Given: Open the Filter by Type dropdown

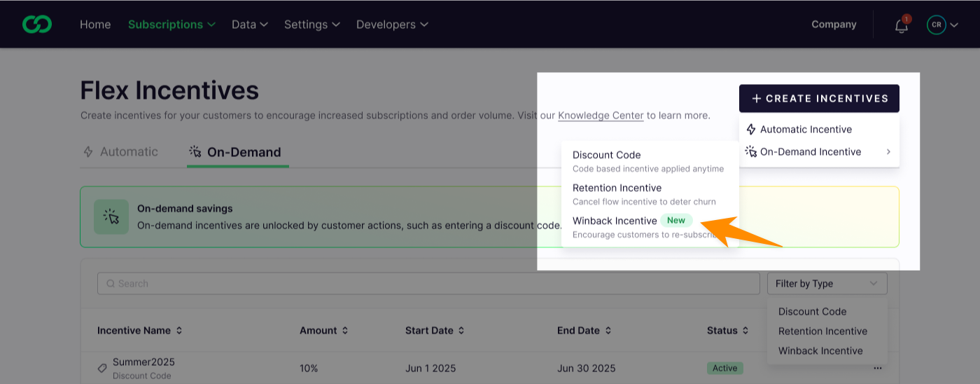Looking at the screenshot, I should (x=827, y=284).
